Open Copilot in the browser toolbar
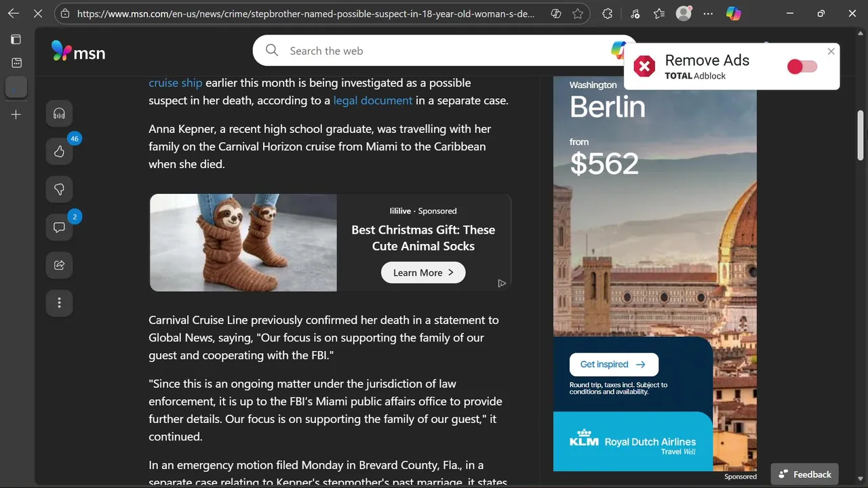Viewport: 868px width, 488px height. point(733,14)
